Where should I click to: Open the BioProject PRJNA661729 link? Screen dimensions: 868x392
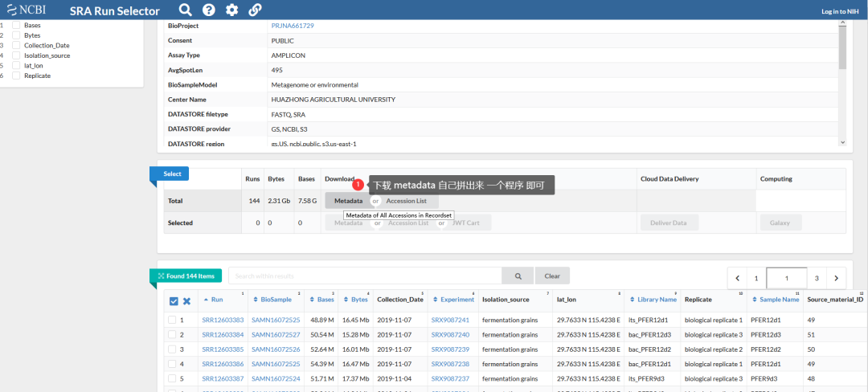(293, 26)
